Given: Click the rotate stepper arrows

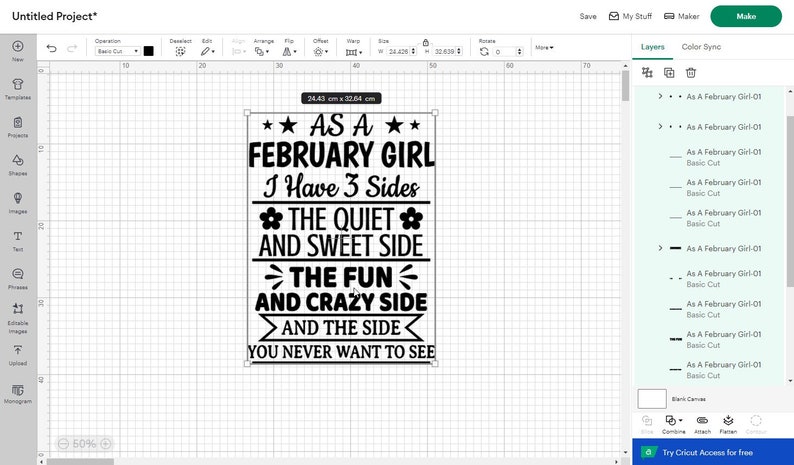Looking at the screenshot, I should [x=519, y=52].
